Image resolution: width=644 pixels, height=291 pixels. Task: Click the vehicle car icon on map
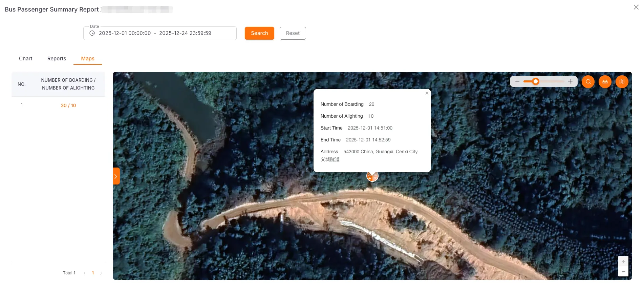[x=605, y=81]
